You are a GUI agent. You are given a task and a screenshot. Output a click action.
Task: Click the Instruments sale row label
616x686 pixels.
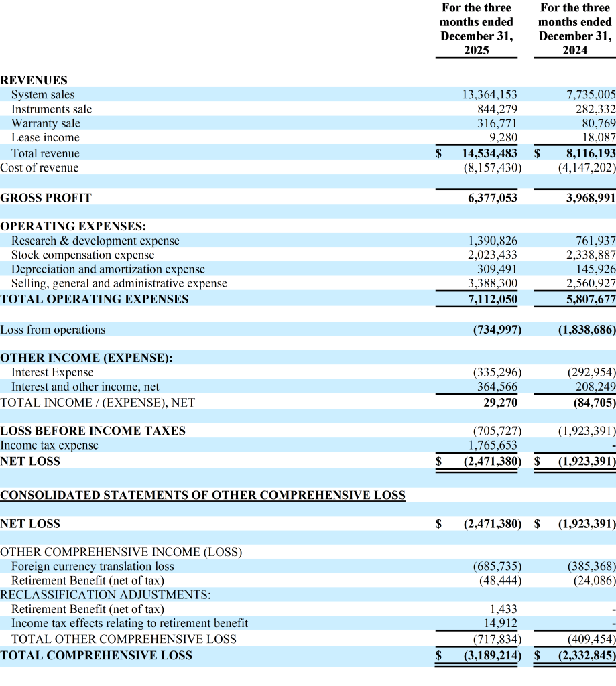pos(52,109)
